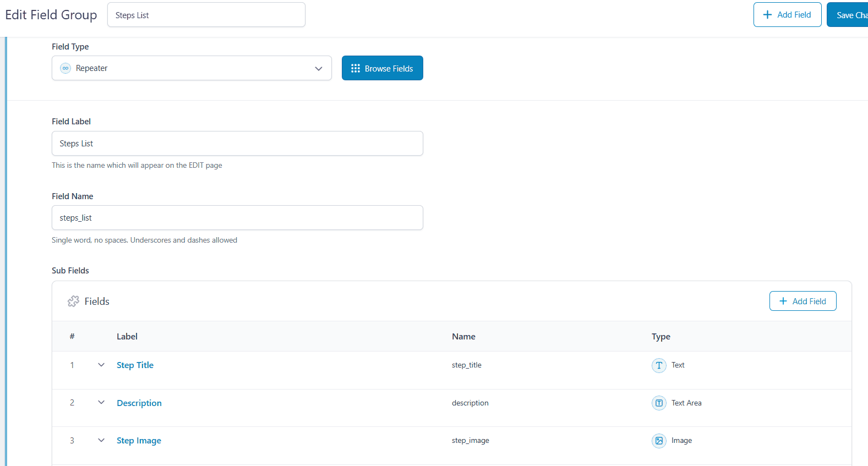The width and height of the screenshot is (868, 466).
Task: Focus the Field Label input
Action: [237, 144]
